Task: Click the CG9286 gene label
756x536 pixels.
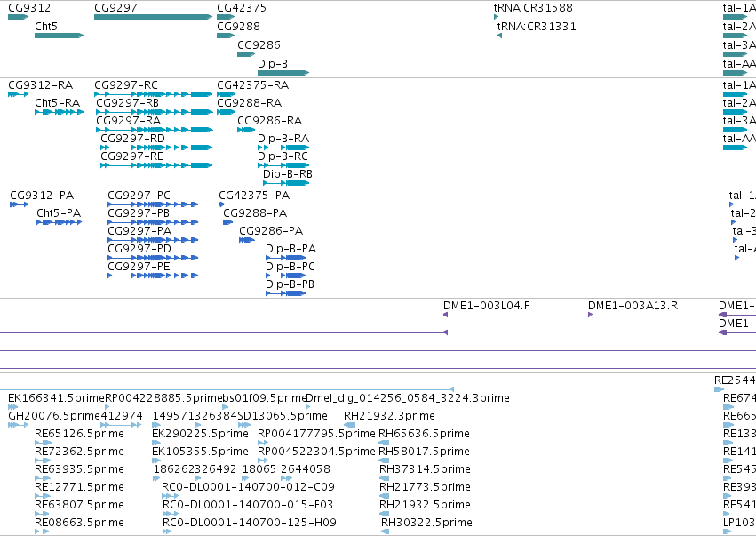Action: (x=259, y=44)
